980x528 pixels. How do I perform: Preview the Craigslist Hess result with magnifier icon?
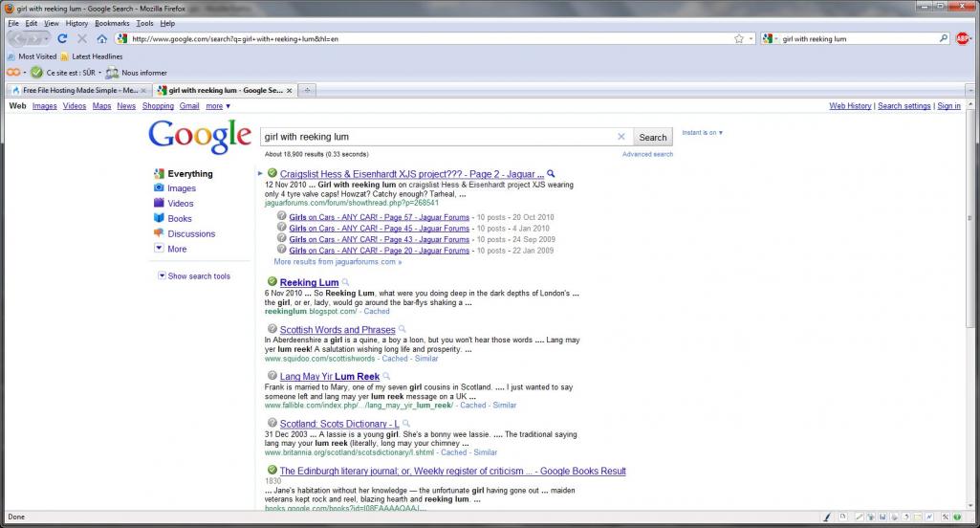pyautogui.click(x=551, y=174)
